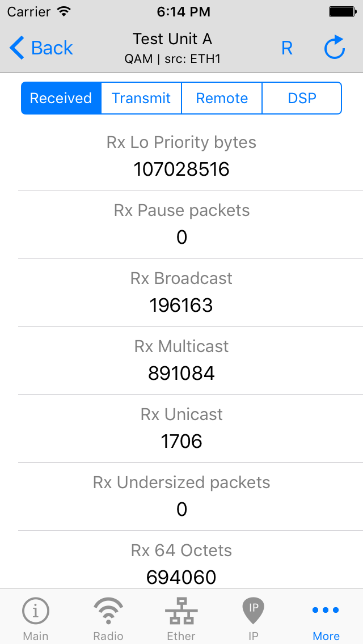Select the Remote segment
The width and height of the screenshot is (363, 644).
(221, 98)
